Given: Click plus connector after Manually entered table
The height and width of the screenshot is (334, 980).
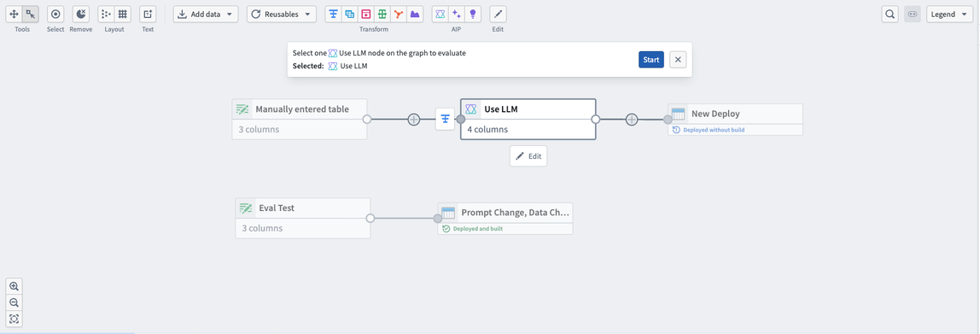Looking at the screenshot, I should (x=414, y=119).
